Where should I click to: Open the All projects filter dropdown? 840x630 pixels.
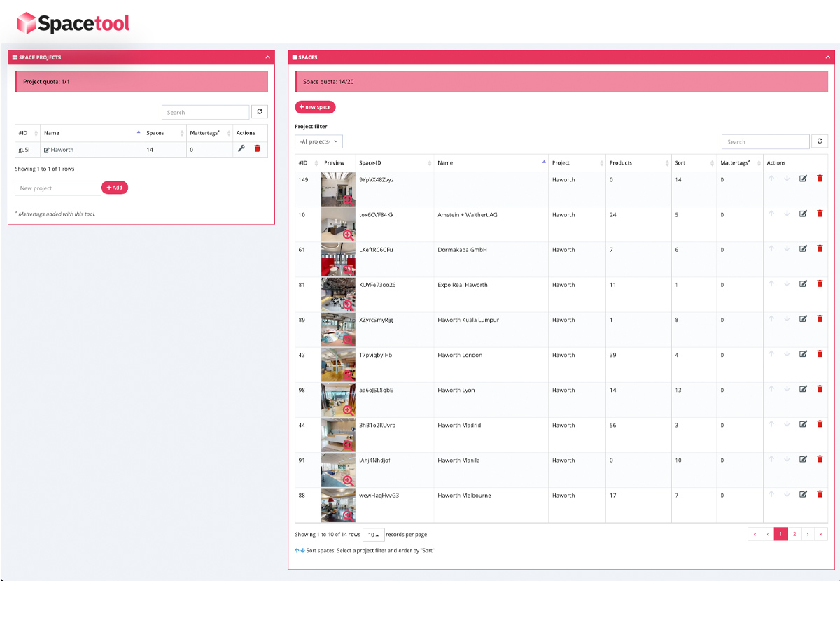pos(318,141)
